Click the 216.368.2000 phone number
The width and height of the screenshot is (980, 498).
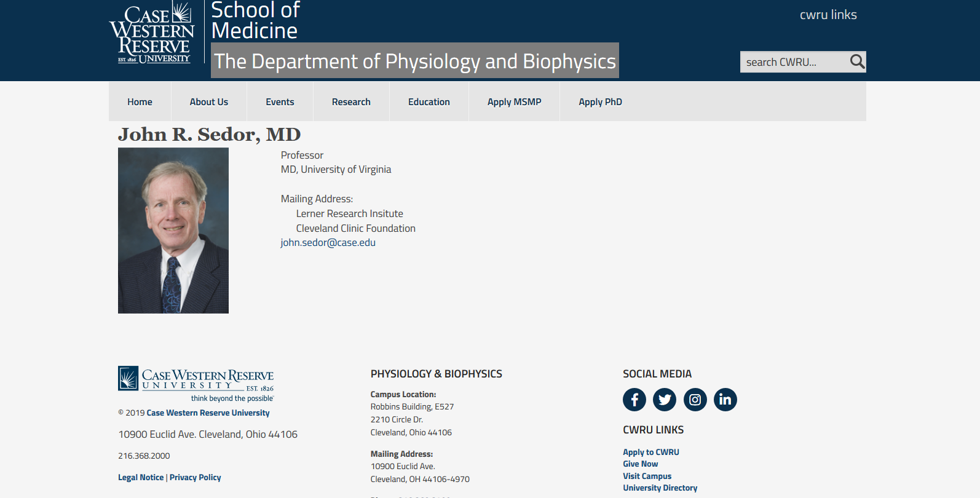pos(144,456)
